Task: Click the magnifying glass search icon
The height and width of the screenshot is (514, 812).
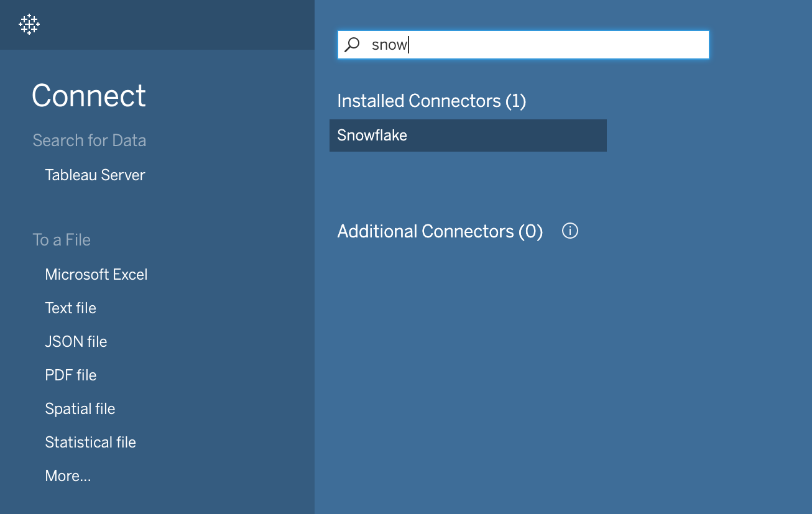Action: tap(353, 44)
